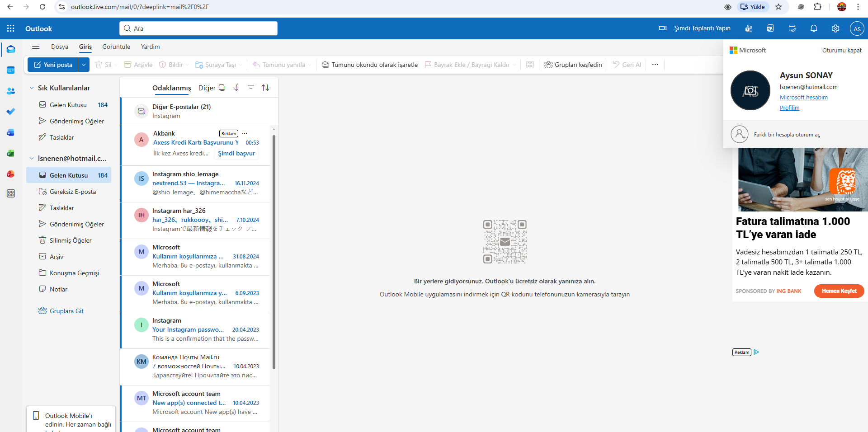The width and height of the screenshot is (868, 432).
Task: Open the Profilim link
Action: click(790, 108)
